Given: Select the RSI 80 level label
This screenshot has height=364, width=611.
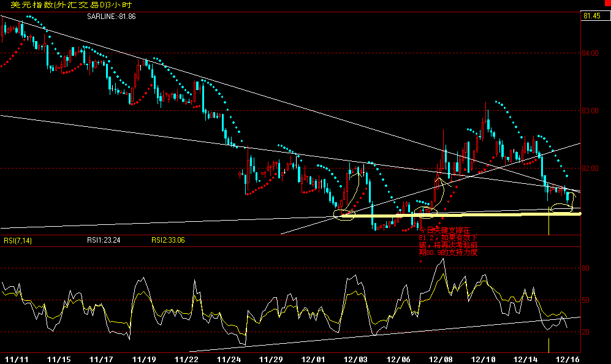Looking at the screenshot, I should 587,268.
